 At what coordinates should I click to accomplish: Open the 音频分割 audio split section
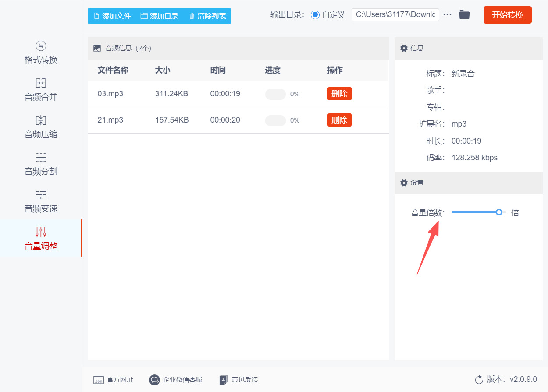(41, 164)
